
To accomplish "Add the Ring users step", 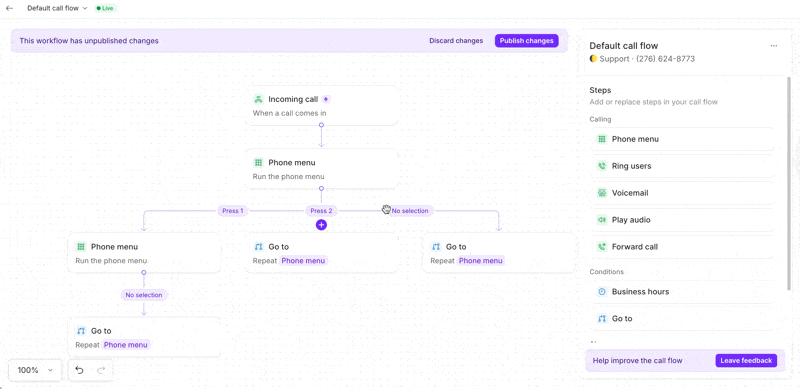I will pos(683,166).
